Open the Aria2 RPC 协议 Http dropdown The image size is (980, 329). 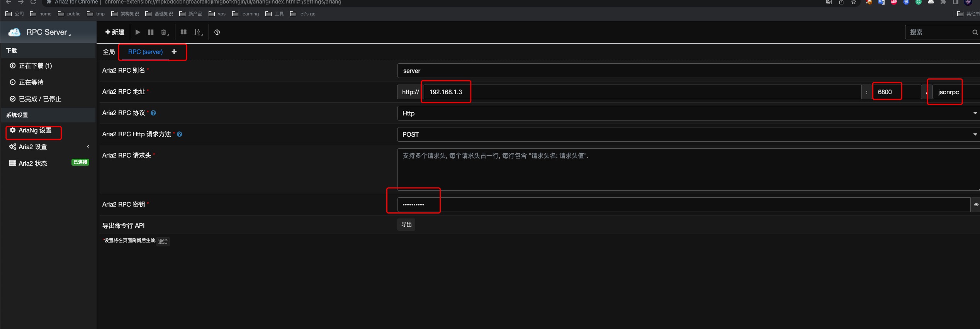(688, 114)
